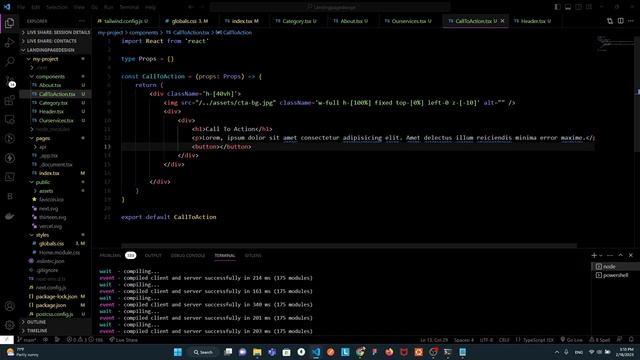Click the main branch indicator in status bar
The height and width of the screenshot is (360, 640).
[27, 340]
